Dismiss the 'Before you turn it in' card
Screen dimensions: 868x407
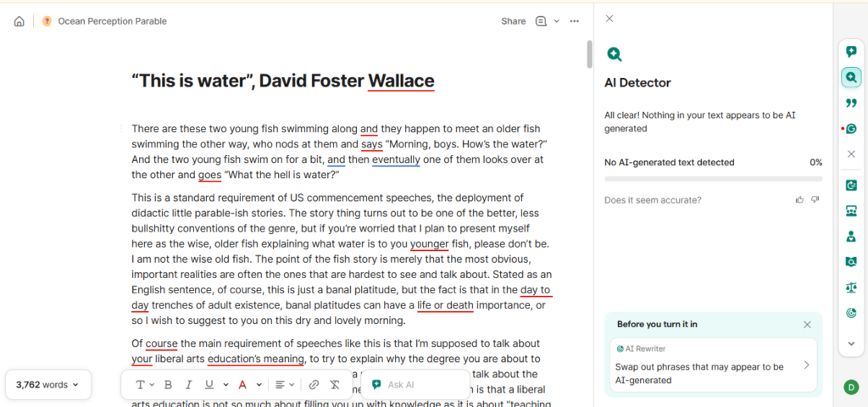click(x=807, y=325)
